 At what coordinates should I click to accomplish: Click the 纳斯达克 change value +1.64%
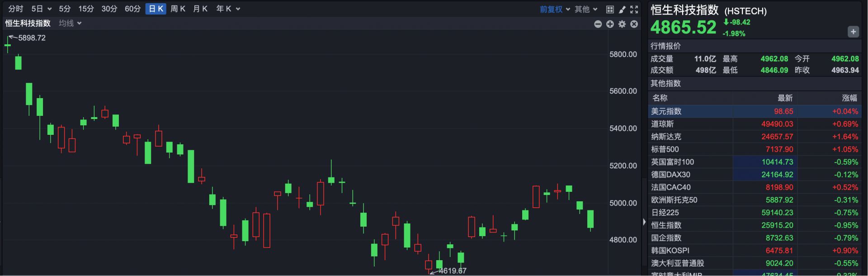pyautogui.click(x=845, y=137)
